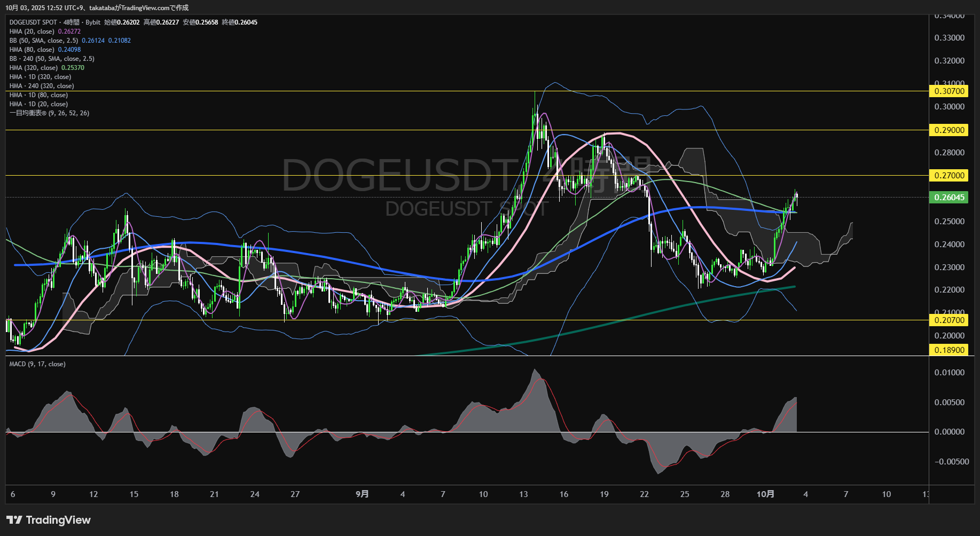Select the HMA · 1D (80, close) legend
This screenshot has width=980, height=536.
38,95
